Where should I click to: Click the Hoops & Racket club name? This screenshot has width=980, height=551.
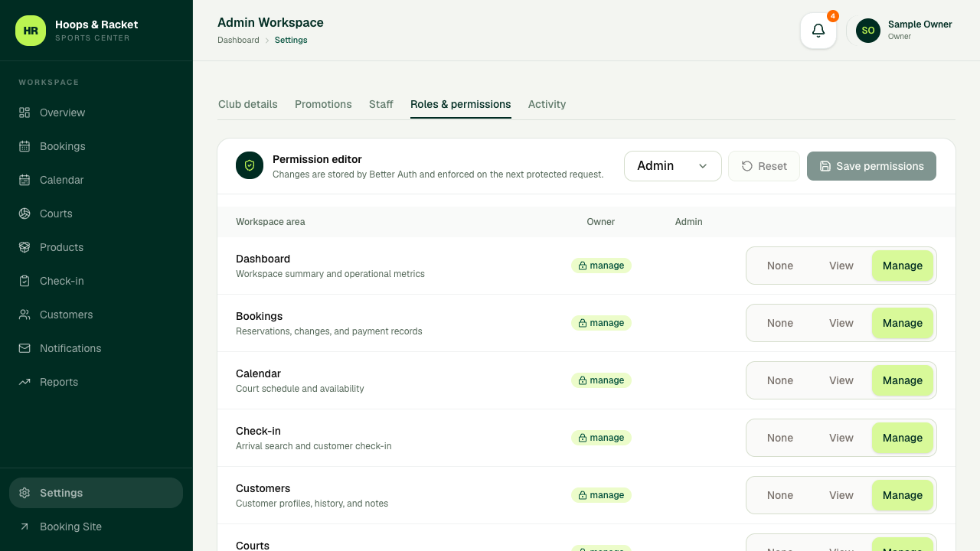pyautogui.click(x=96, y=24)
